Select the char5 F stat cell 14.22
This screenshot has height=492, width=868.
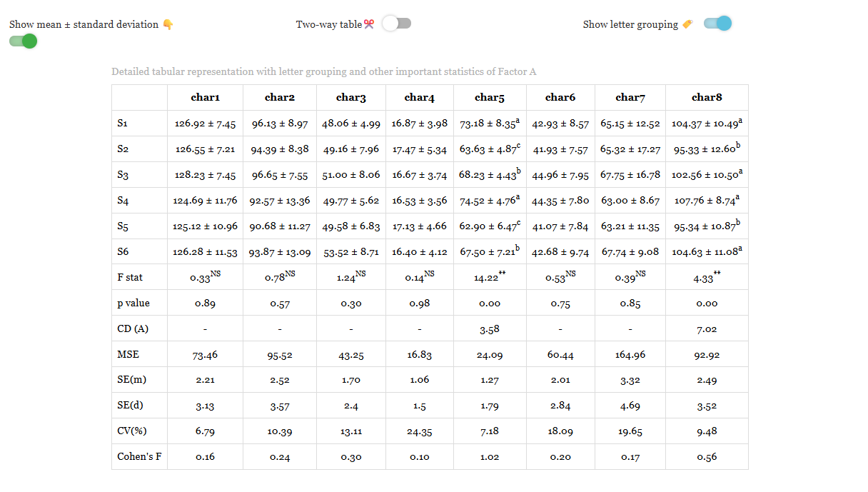point(490,277)
